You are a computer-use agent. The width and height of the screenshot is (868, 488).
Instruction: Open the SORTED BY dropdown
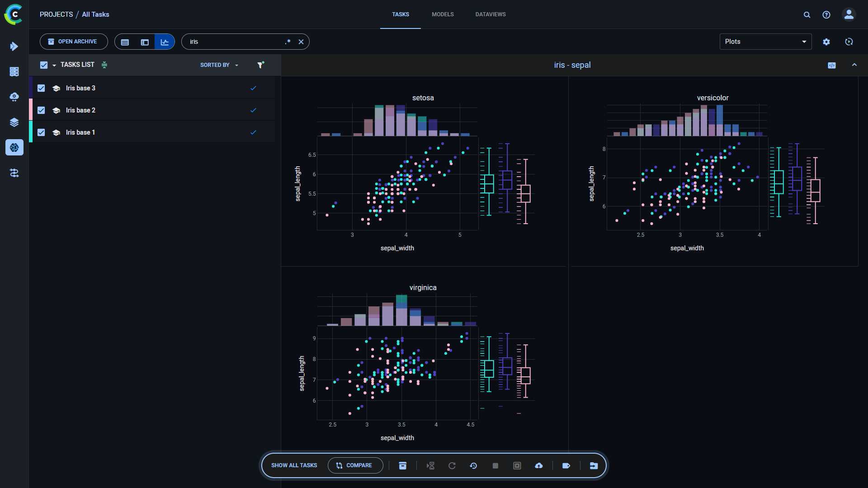tap(219, 65)
